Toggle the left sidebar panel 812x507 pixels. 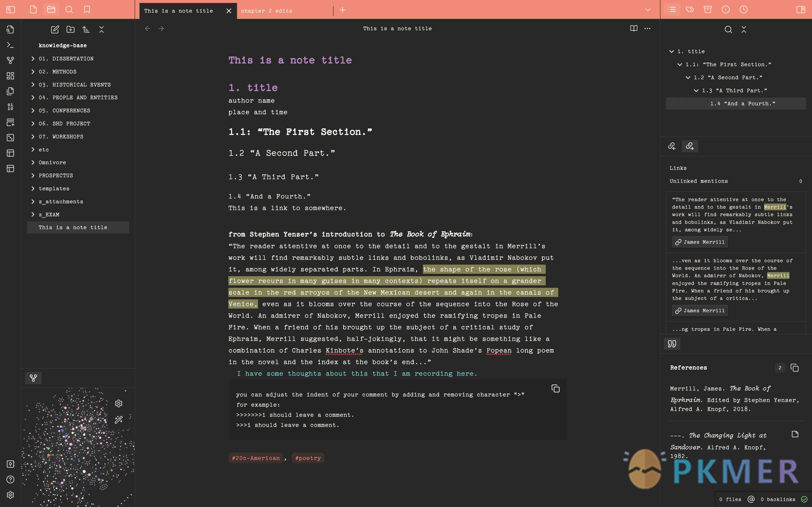point(11,9)
